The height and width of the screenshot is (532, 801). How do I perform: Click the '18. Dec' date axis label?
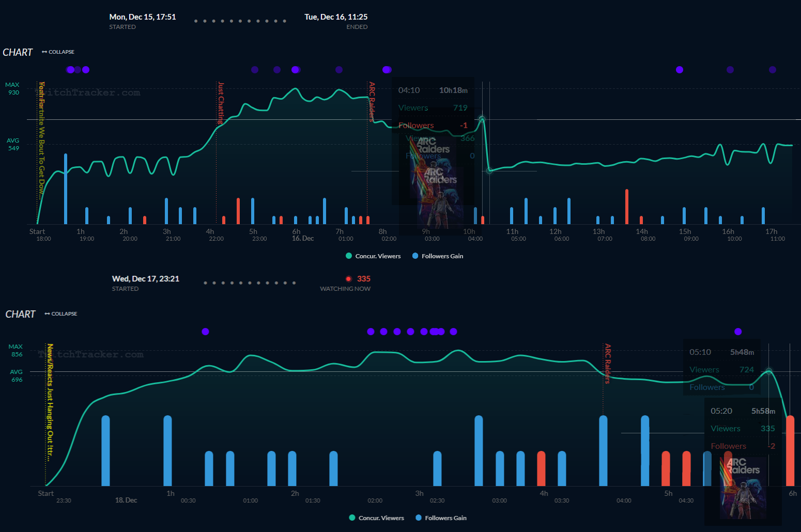coord(126,500)
